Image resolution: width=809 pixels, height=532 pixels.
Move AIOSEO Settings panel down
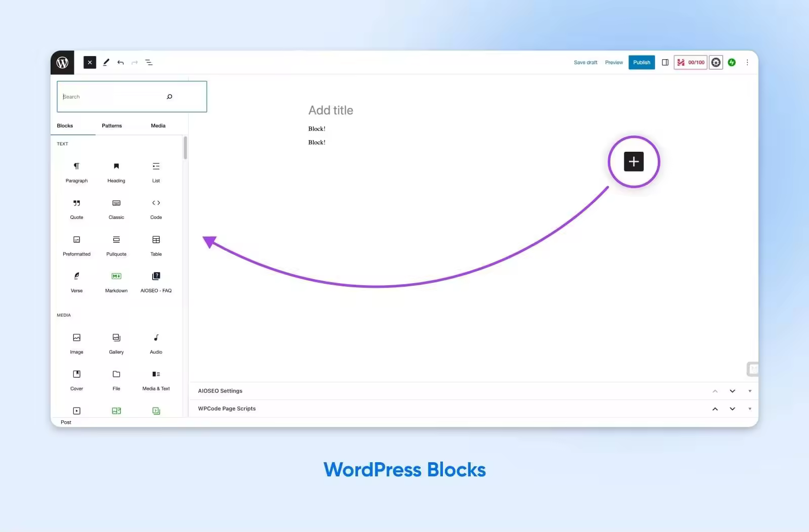point(732,391)
